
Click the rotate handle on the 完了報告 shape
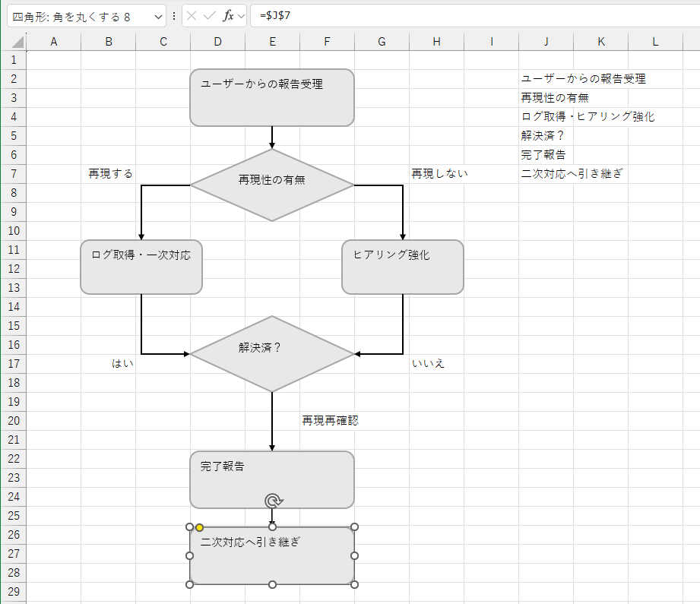(x=272, y=501)
